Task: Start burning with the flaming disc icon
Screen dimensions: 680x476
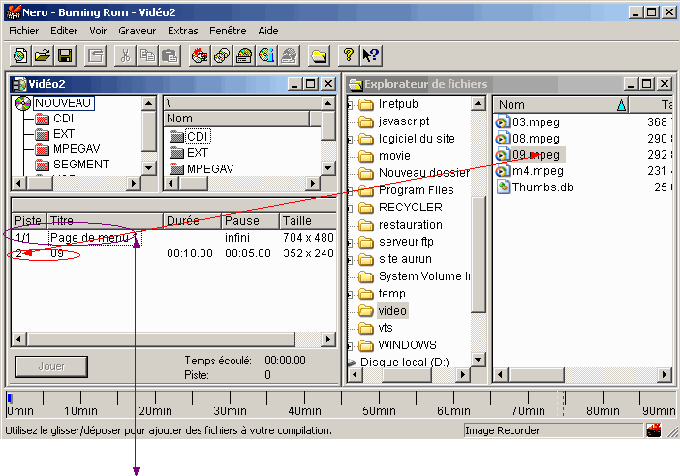Action: 199,56
